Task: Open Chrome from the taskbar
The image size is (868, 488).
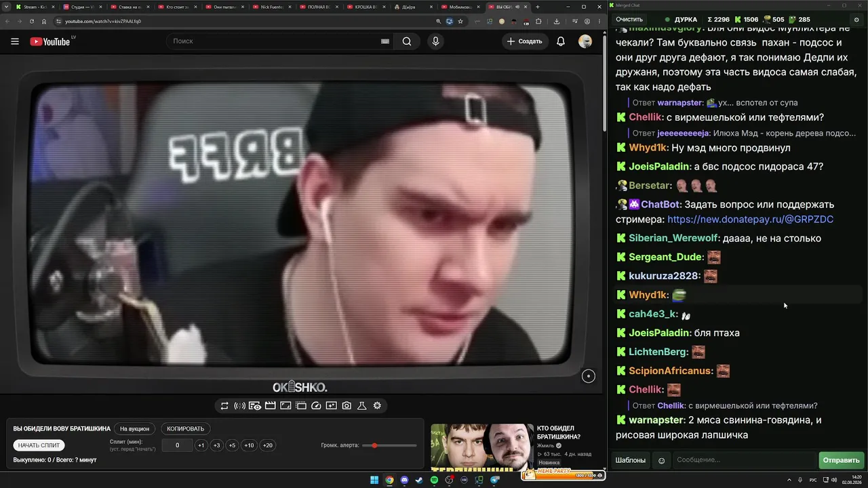Action: 389,480
